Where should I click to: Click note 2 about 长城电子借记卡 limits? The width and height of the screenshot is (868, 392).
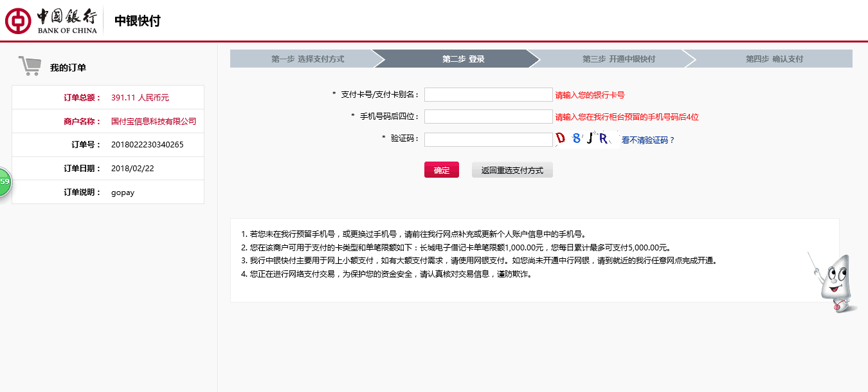point(456,247)
